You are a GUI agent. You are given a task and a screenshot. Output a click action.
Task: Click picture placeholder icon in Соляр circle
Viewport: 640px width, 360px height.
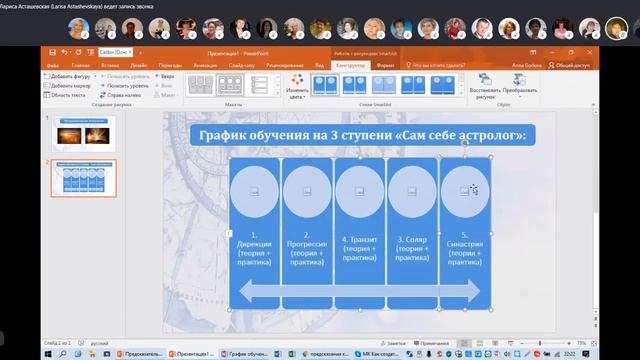412,191
